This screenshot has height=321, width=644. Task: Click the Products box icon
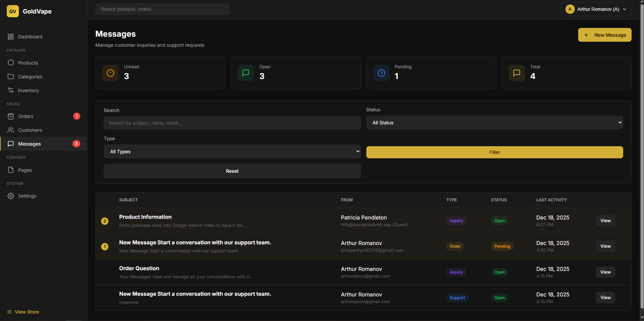tap(11, 63)
